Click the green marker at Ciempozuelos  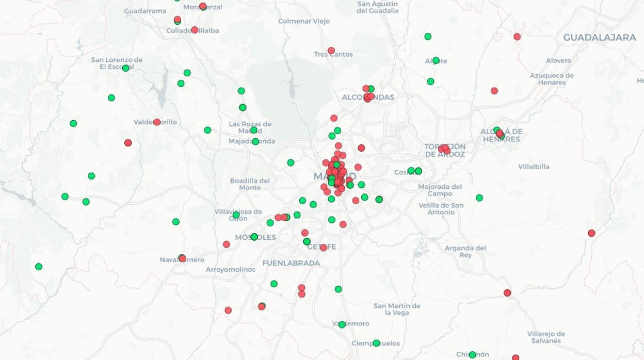(x=376, y=343)
